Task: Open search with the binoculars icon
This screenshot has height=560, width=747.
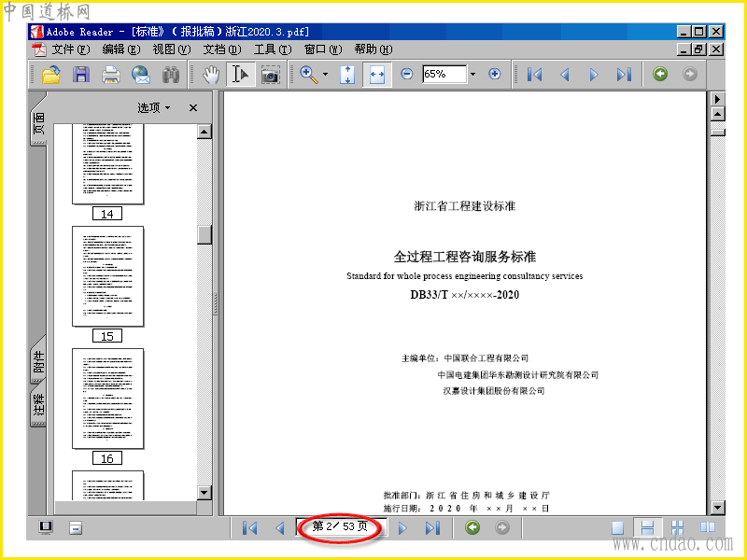Action: 171,75
